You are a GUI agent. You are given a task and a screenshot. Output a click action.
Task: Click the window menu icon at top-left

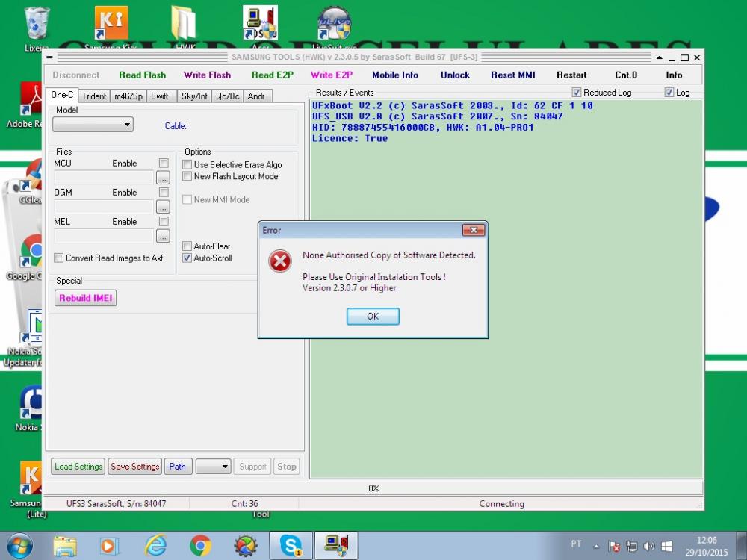coord(49,57)
